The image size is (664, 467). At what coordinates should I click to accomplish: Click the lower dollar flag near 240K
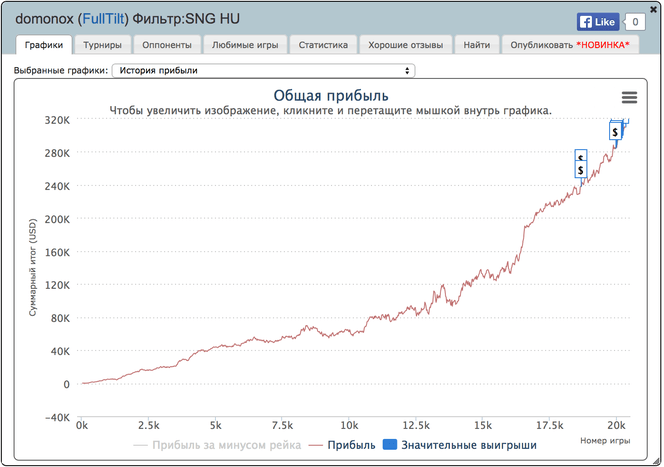tap(581, 170)
